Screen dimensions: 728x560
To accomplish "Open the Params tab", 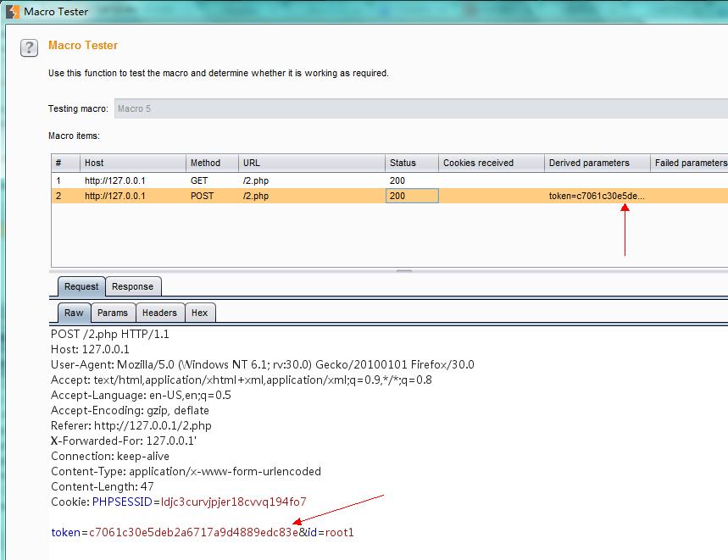I will click(112, 313).
